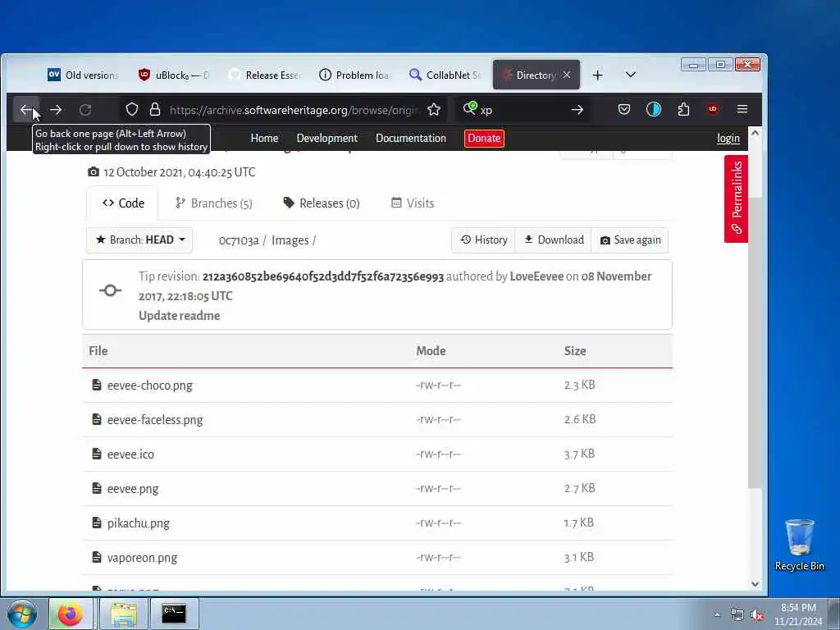Open the Pocket save icon
Image resolution: width=840 pixels, height=630 pixels.
coord(624,110)
